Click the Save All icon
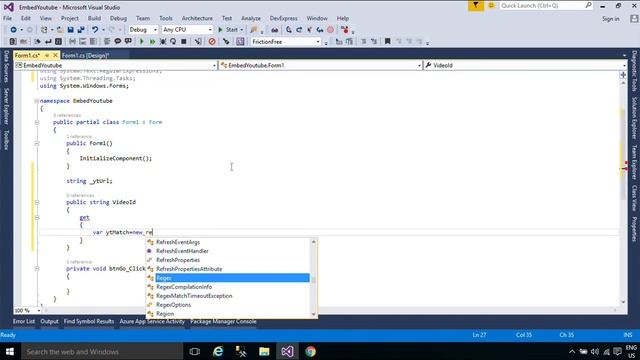Viewport: 640px width, 360px height. (81, 30)
